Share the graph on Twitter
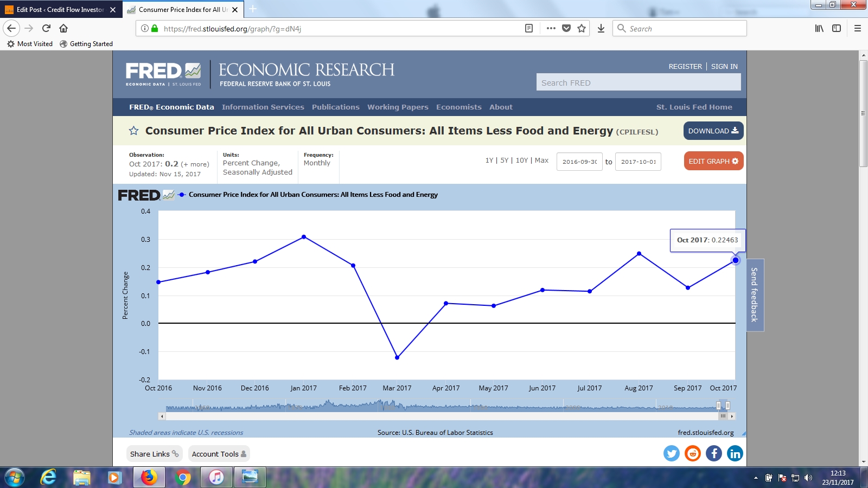Screen dimensions: 868x488 (x=672, y=453)
